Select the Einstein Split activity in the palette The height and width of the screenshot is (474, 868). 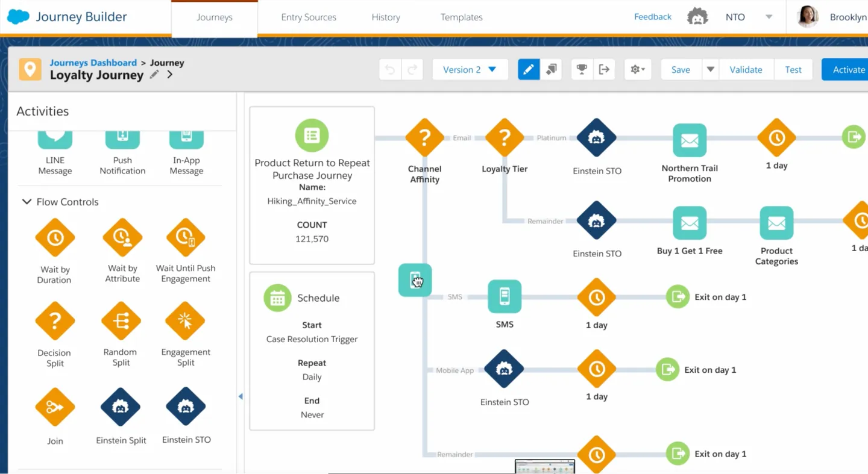[x=121, y=407]
